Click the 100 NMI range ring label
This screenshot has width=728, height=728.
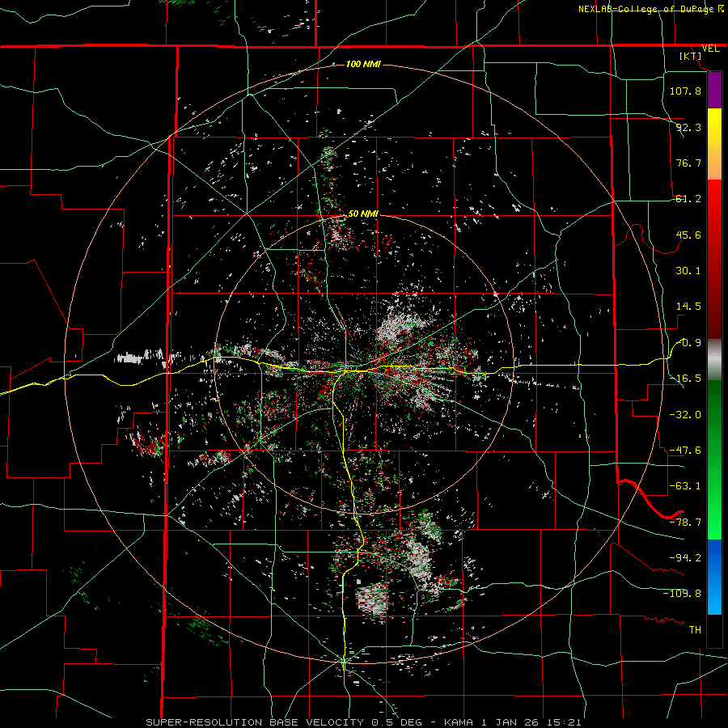click(363, 64)
